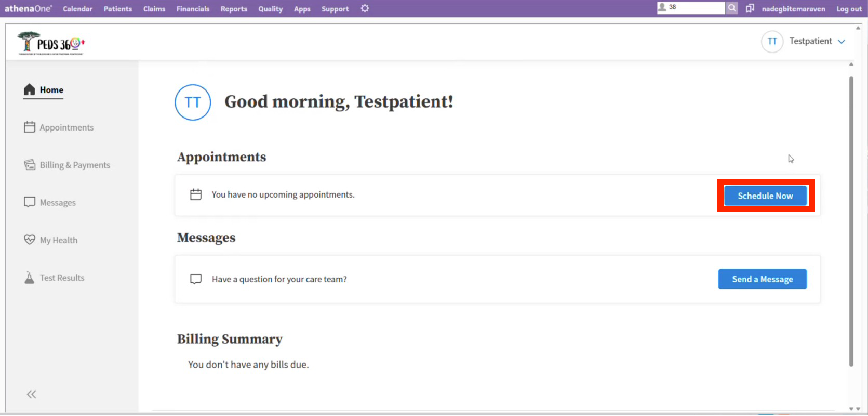This screenshot has width=868, height=416.
Task: Open the Financials menu
Action: tap(193, 9)
